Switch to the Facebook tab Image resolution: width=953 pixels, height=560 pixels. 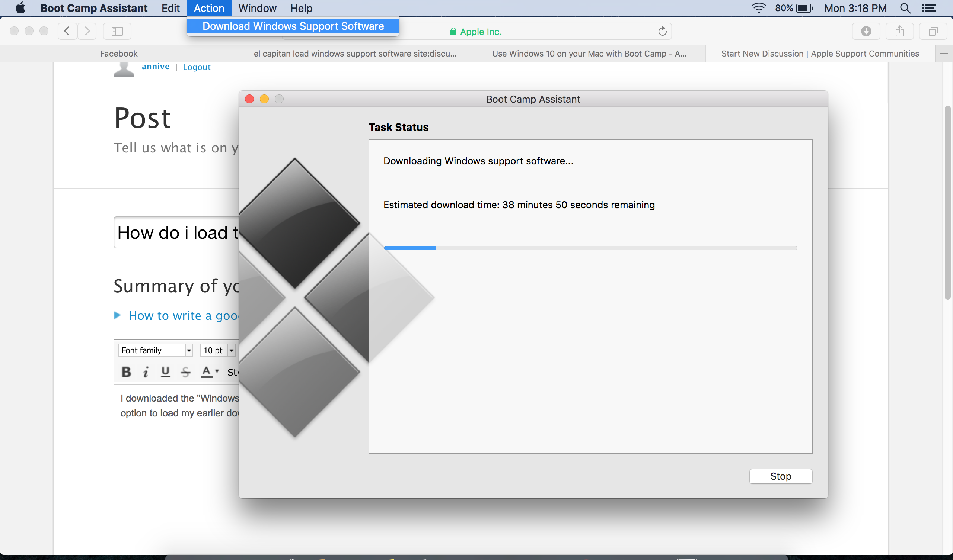[x=119, y=54]
